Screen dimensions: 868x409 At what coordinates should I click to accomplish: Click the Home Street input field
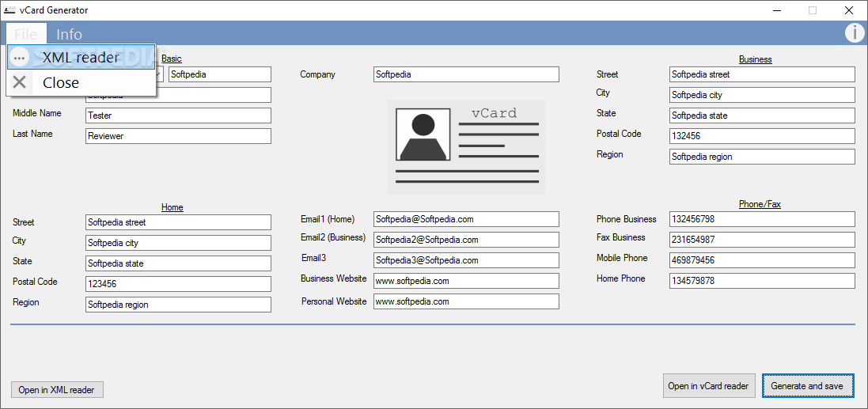click(x=178, y=222)
